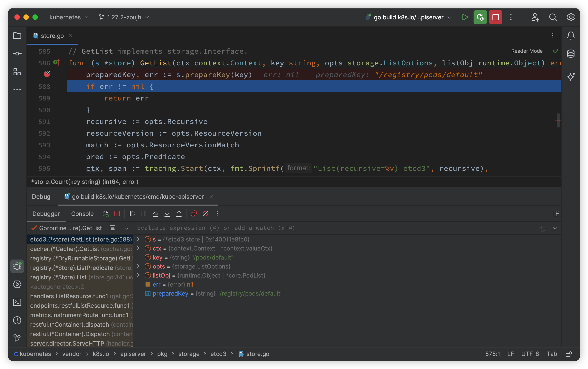Click the Step Into debugger icon
The image size is (588, 369).
coord(167,214)
